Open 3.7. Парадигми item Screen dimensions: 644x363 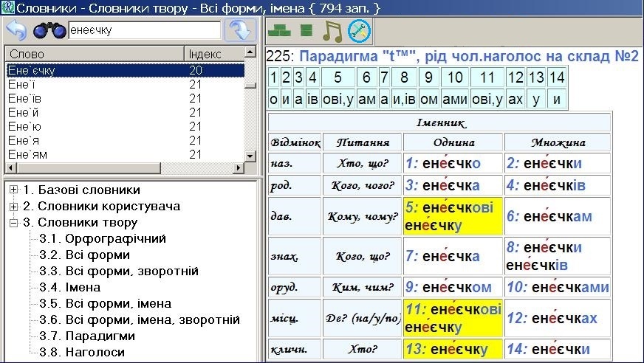click(x=87, y=336)
